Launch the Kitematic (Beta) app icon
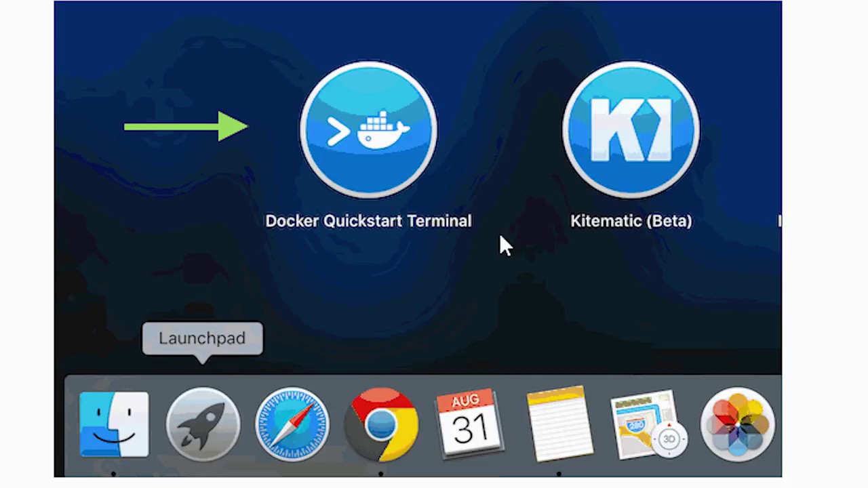 (x=631, y=130)
